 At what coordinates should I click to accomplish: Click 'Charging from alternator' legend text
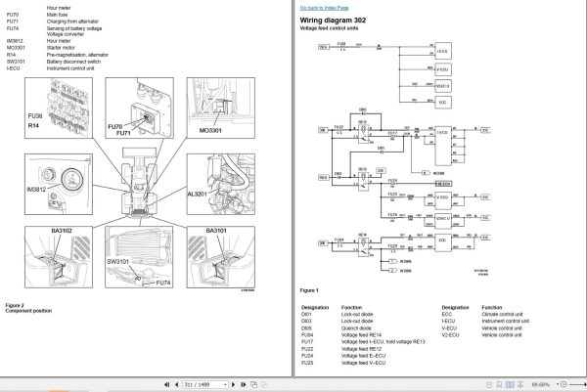click(72, 22)
